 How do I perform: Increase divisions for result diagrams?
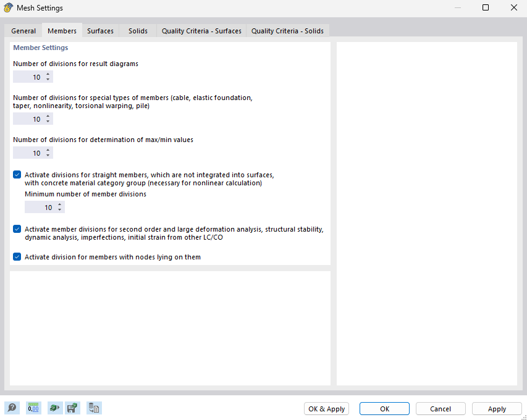click(x=48, y=74)
